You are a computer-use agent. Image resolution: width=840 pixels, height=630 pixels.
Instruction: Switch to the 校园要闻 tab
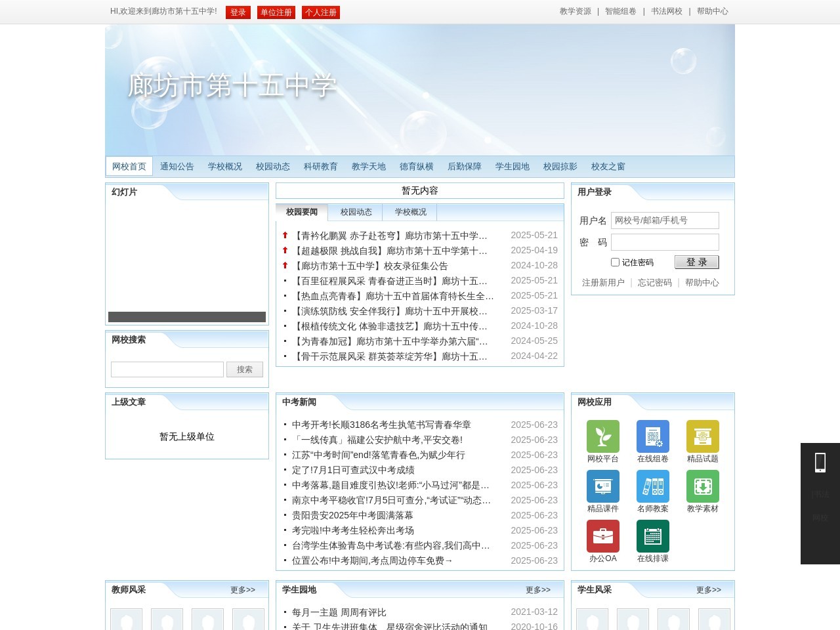(302, 212)
